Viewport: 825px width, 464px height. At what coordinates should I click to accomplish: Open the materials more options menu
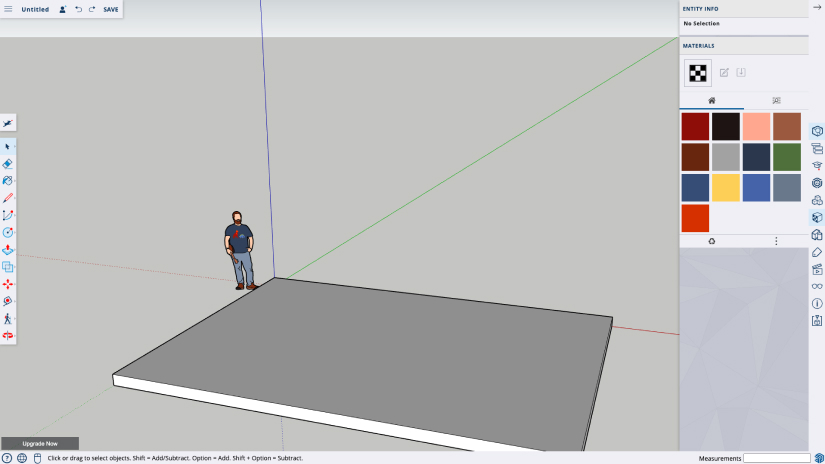click(776, 241)
